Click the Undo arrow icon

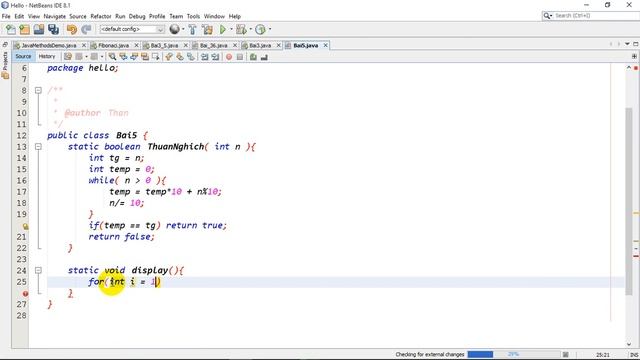[72, 29]
